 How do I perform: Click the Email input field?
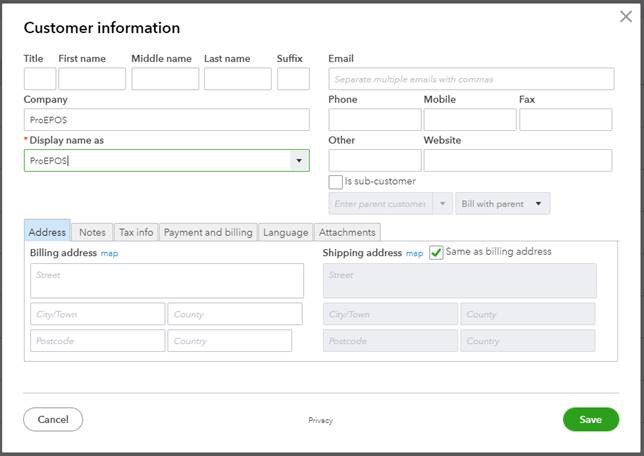(472, 79)
